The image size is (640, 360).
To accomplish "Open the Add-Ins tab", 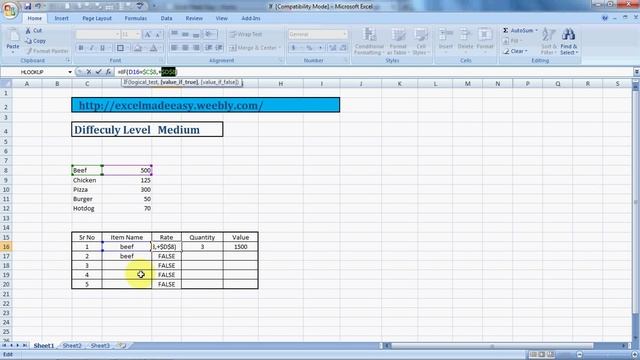I will pyautogui.click(x=251, y=18).
